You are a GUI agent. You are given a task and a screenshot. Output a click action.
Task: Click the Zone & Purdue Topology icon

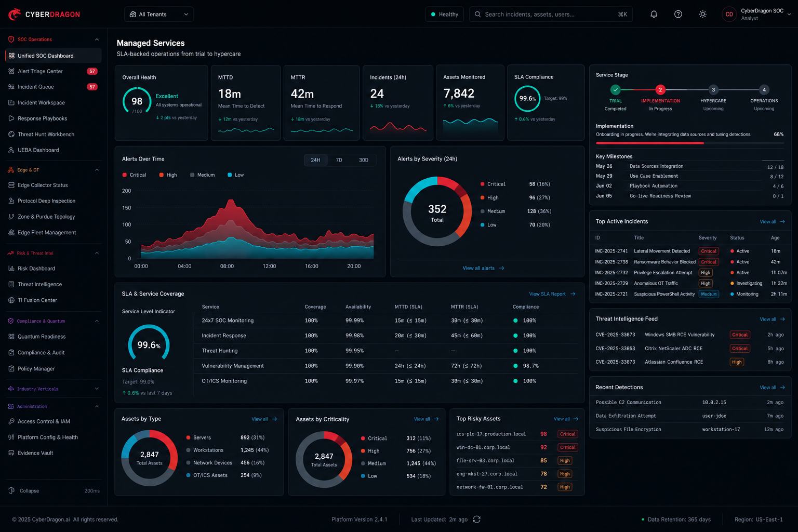pos(11,217)
